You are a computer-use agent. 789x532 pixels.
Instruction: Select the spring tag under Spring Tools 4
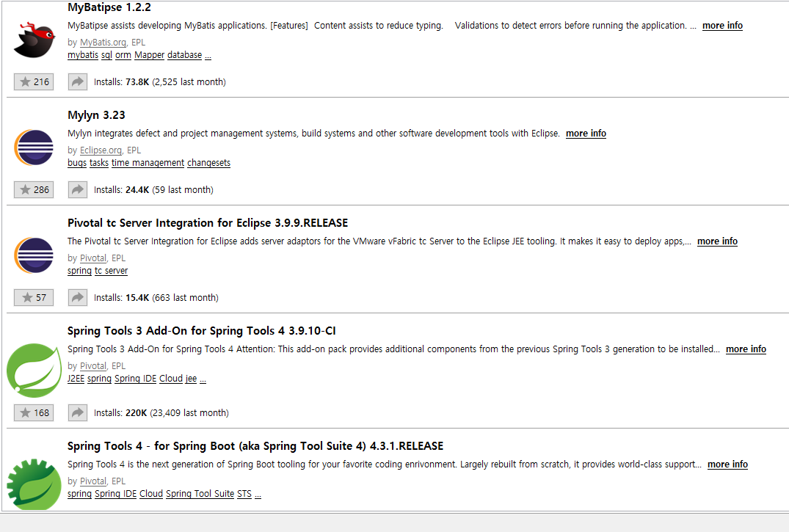pyautogui.click(x=79, y=494)
